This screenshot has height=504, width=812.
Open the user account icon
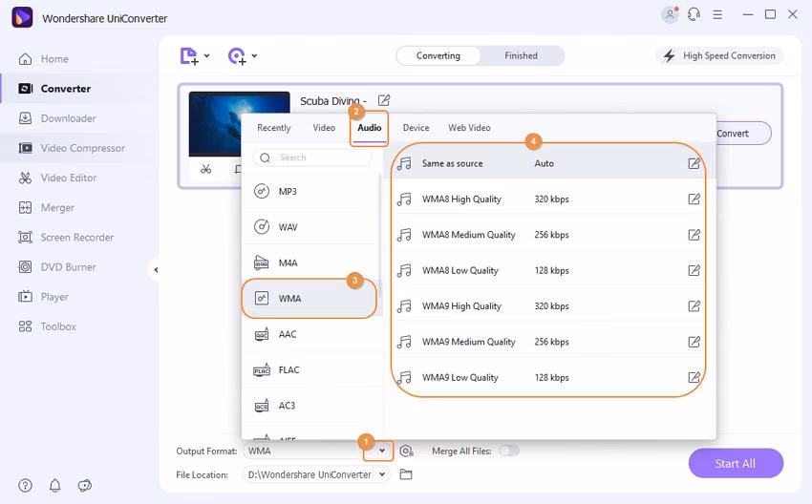coord(670,14)
